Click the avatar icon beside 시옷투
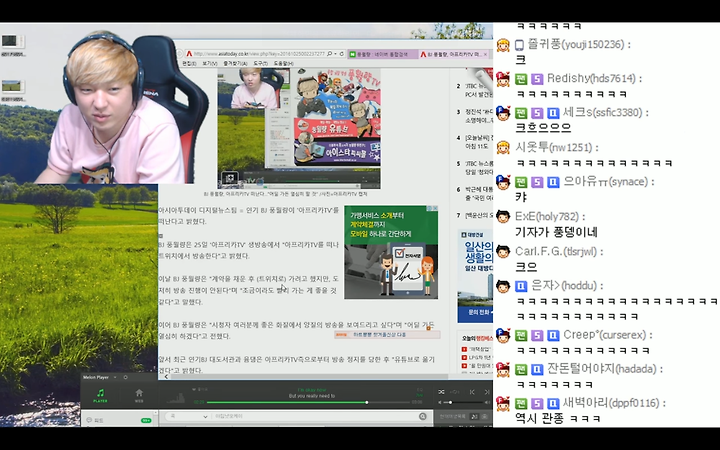Viewport: 720px width, 450px height. coord(503,147)
